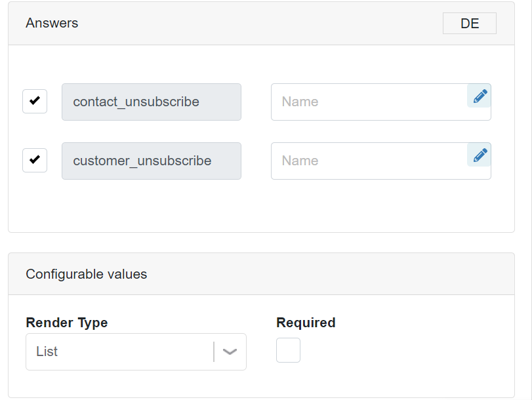Viewport: 532px width, 400px height.
Task: Enable the Required checkbox
Action: click(x=288, y=350)
